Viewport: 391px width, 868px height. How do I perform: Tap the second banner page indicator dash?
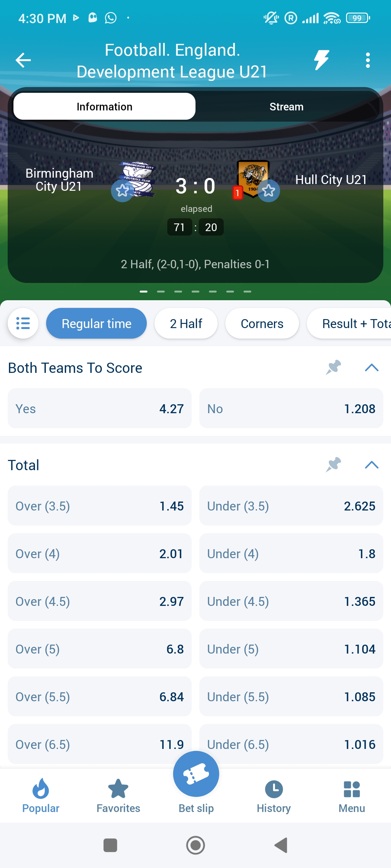point(161,292)
